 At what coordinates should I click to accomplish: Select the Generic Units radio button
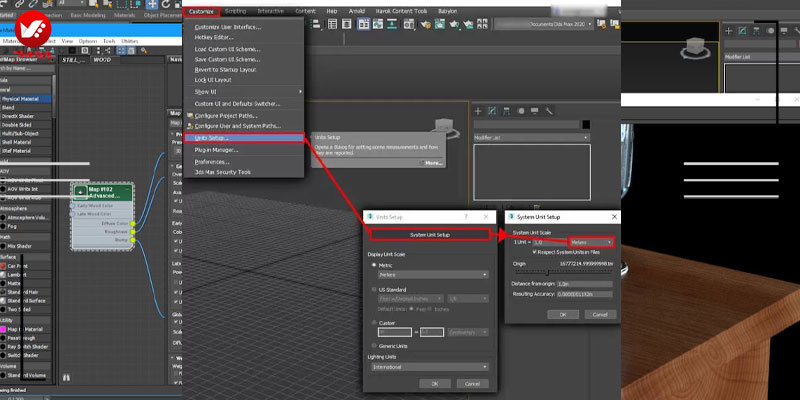tap(374, 346)
